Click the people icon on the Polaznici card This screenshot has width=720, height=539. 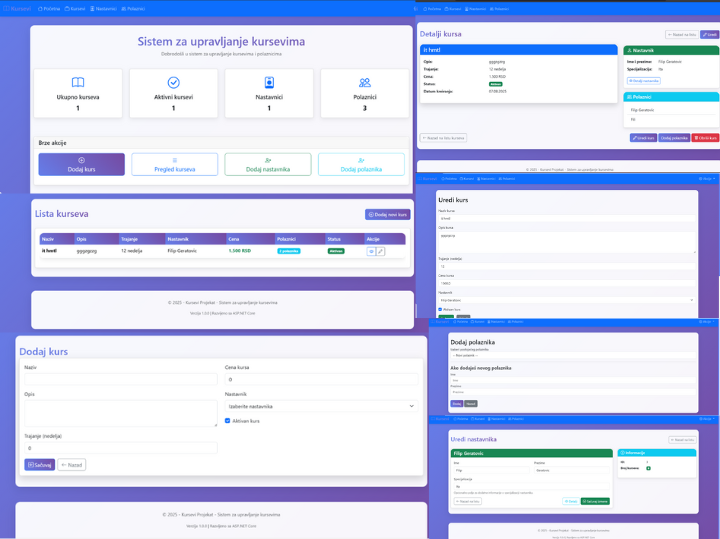click(365, 82)
